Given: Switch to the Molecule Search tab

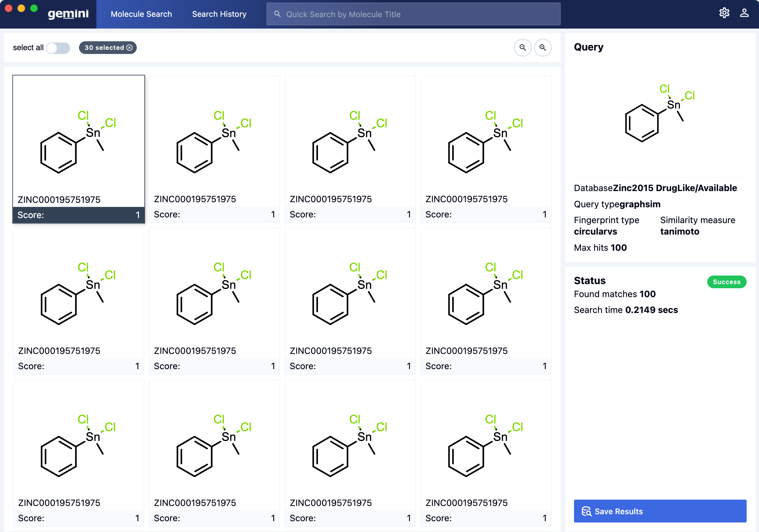Looking at the screenshot, I should click(x=141, y=14).
